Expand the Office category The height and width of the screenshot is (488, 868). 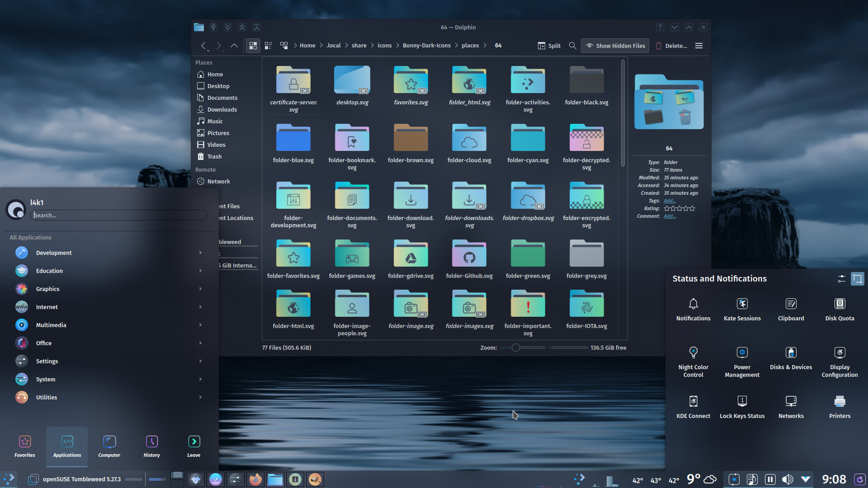(108, 343)
